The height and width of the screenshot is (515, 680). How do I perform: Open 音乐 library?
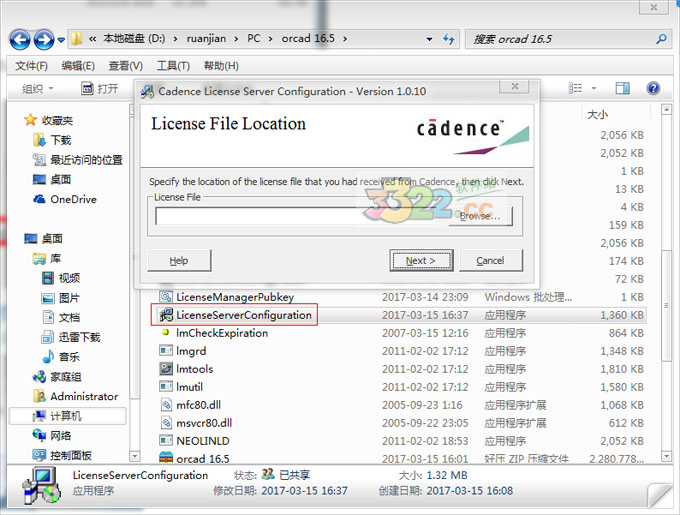(61, 357)
